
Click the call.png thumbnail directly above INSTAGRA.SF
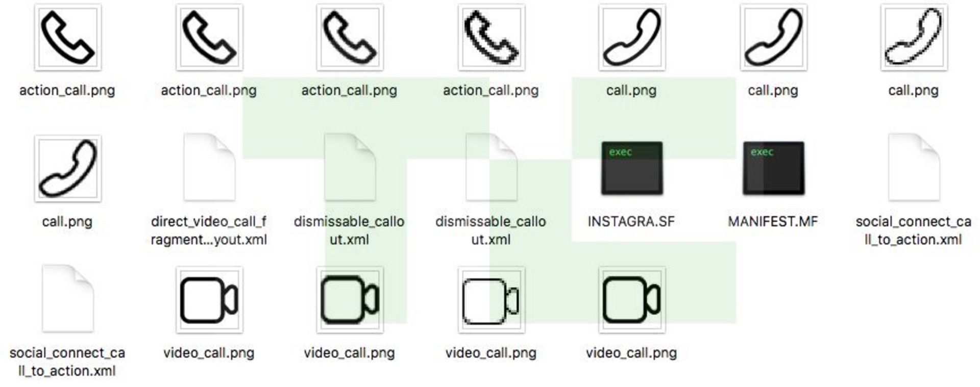coord(632,37)
